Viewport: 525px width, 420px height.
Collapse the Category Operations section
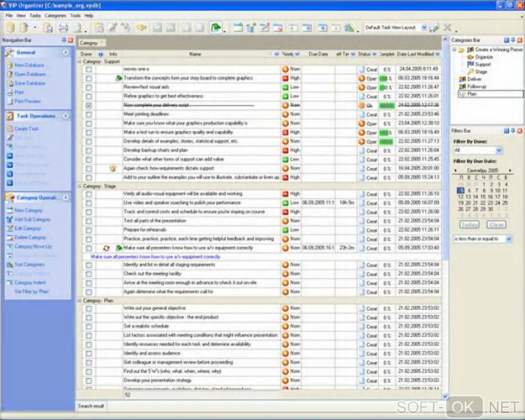[66, 198]
